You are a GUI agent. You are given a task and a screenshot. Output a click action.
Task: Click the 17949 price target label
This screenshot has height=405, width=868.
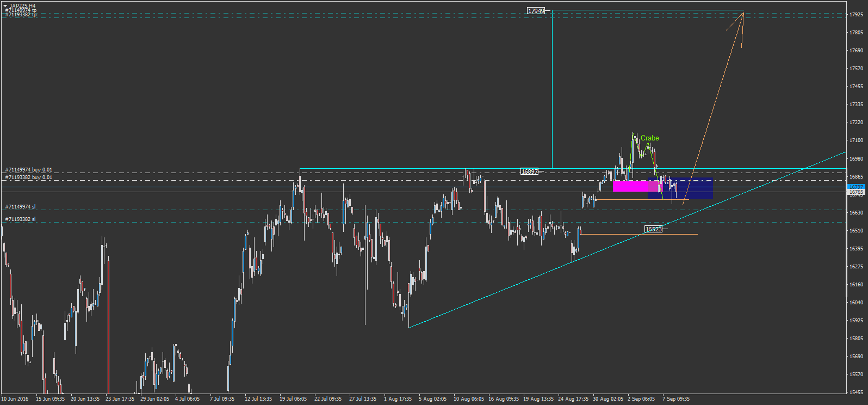(x=536, y=11)
